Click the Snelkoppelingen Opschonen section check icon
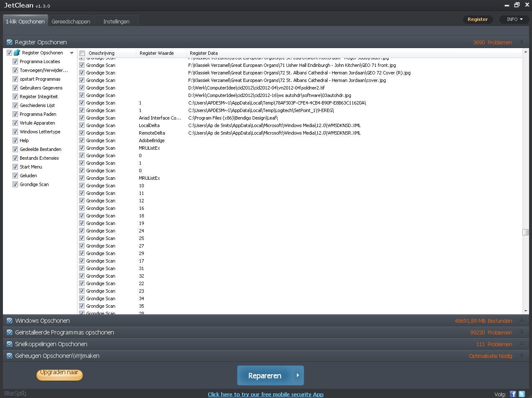Image resolution: width=532 pixels, height=398 pixels. 10,344
